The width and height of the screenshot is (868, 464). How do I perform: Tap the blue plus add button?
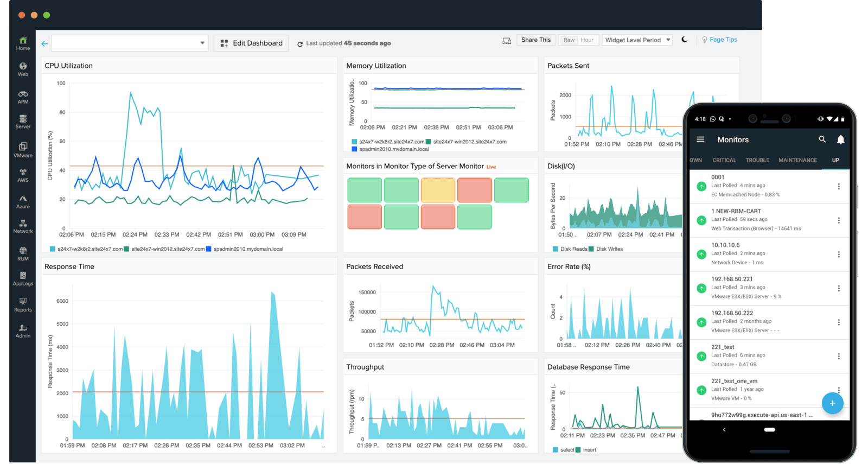click(x=832, y=403)
